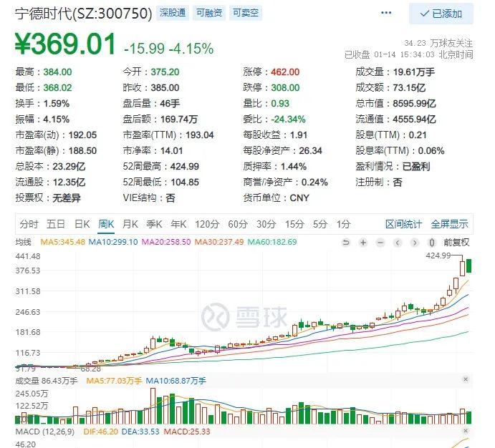495x448 pixels.
Task: Click the 52周最低 value 104.85
Action: coord(185,182)
